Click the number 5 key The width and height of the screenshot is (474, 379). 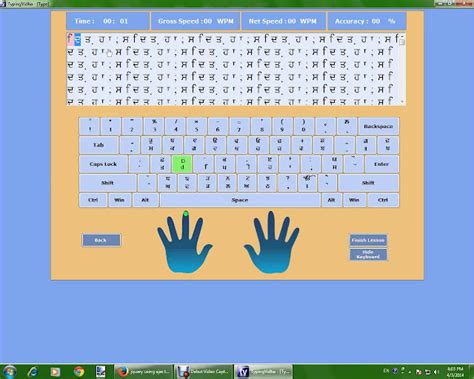[197, 126]
